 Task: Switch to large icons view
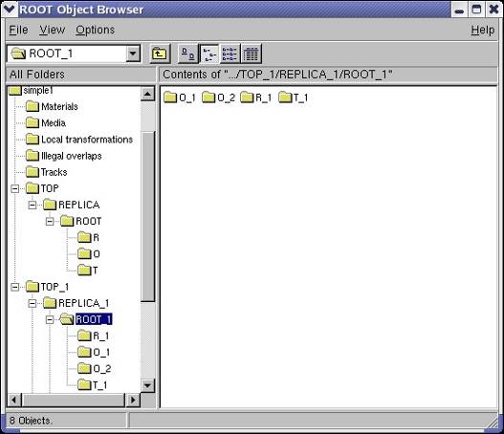[188, 54]
